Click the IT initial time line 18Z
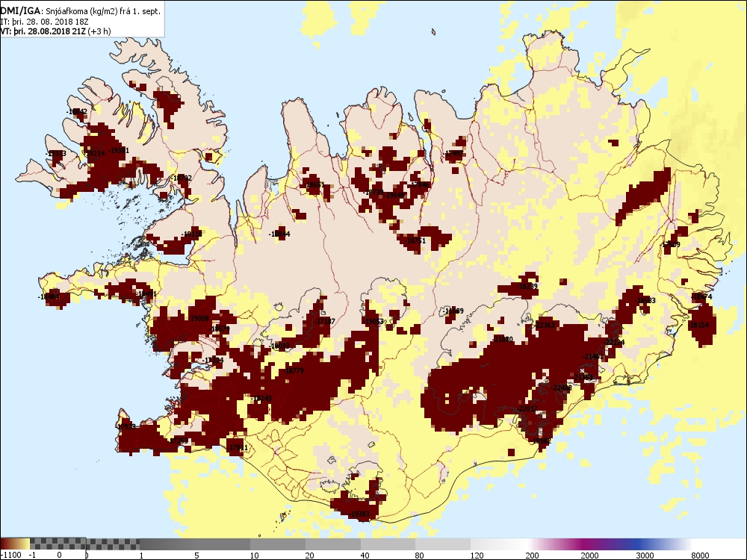747x560 pixels. 44,22
